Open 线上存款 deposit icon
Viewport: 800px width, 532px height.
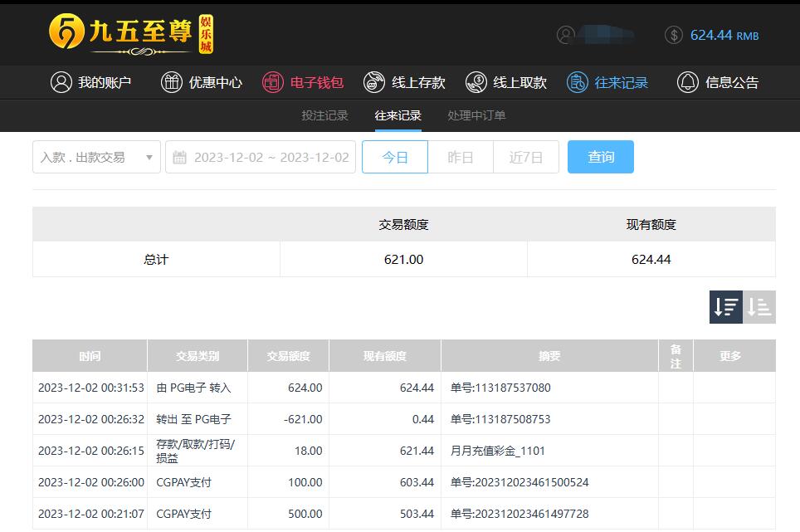coord(374,82)
